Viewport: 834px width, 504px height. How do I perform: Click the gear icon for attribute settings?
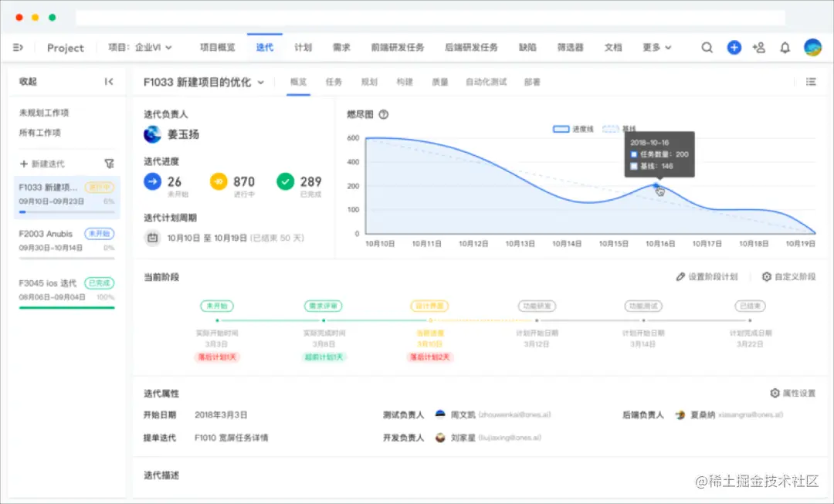coord(775,393)
